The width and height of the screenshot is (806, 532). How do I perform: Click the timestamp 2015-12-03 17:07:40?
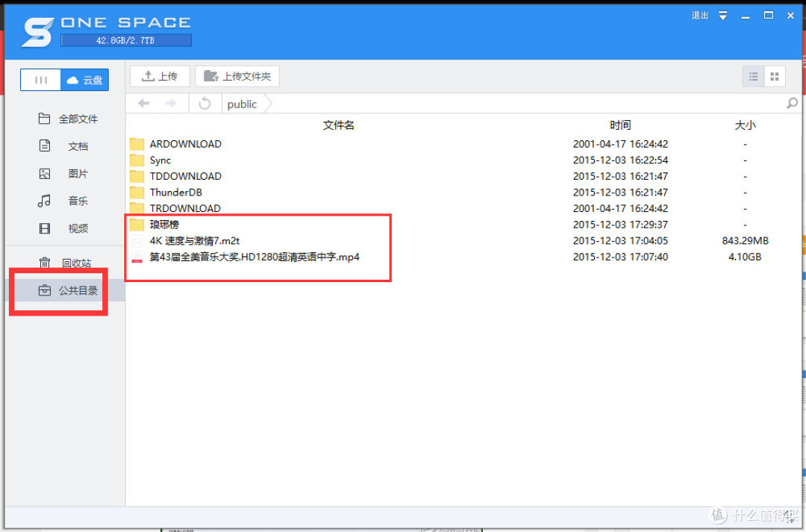620,257
